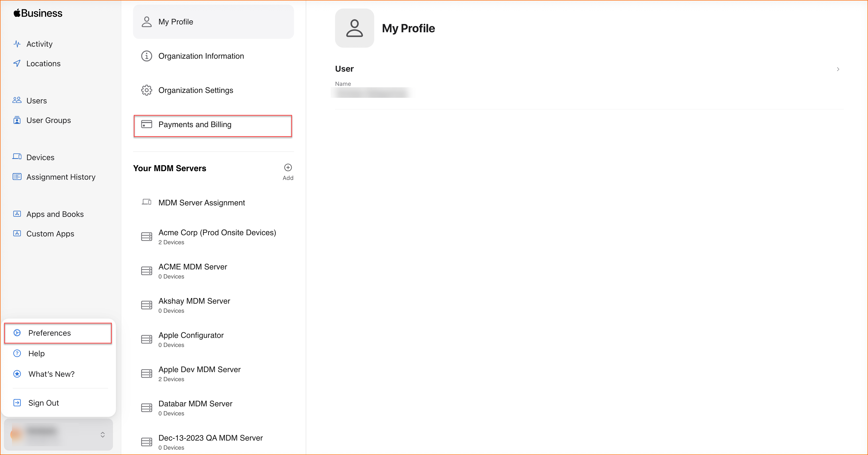
Task: Click the blurred Name value field
Action: pos(372,93)
